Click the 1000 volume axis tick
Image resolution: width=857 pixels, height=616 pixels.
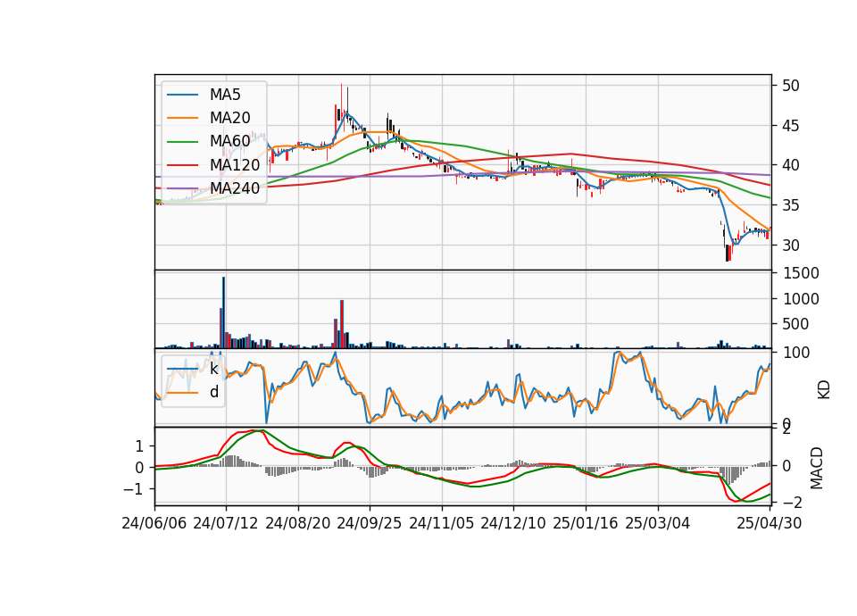coord(801,299)
